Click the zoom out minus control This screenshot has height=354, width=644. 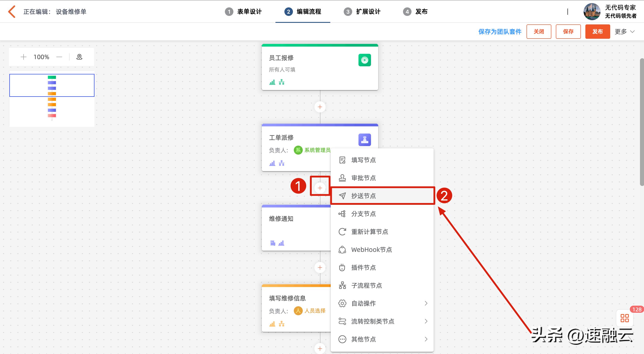pos(59,57)
